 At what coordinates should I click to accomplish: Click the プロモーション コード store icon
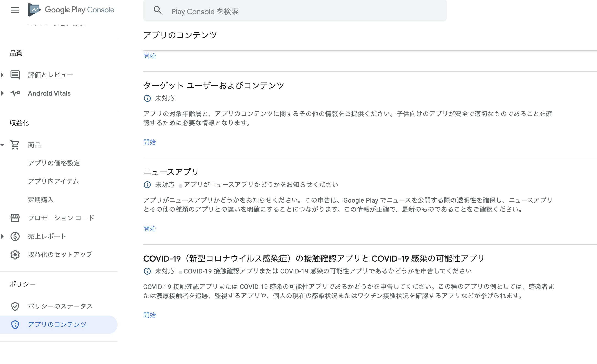coord(15,218)
